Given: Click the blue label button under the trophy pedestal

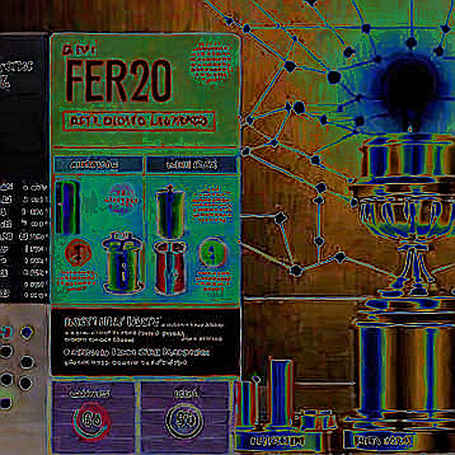Looking at the screenshot, I should click(383, 441).
